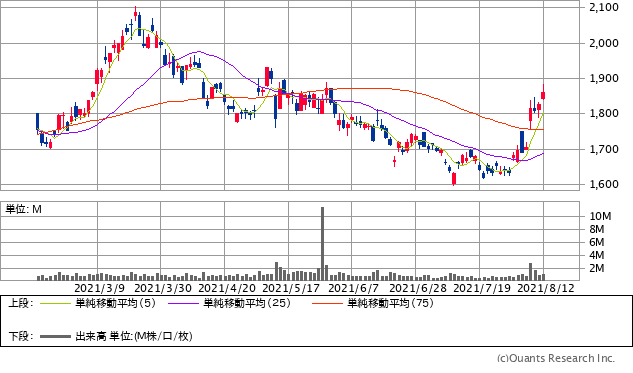Click the 単純移動平均(75) legend label
Image resolution: width=633 pixels, height=373 pixels.
click(390, 303)
